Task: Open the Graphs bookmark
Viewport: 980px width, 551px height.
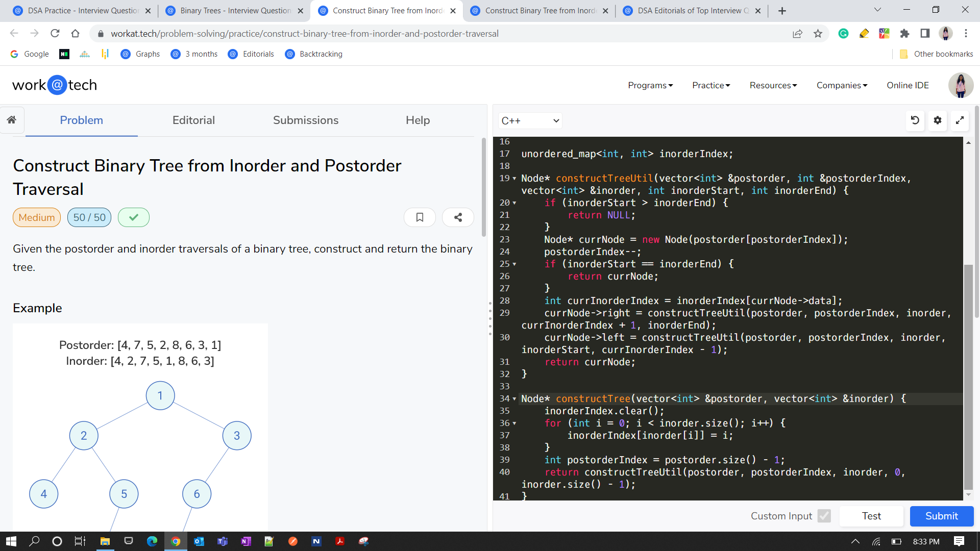Action: (140, 54)
